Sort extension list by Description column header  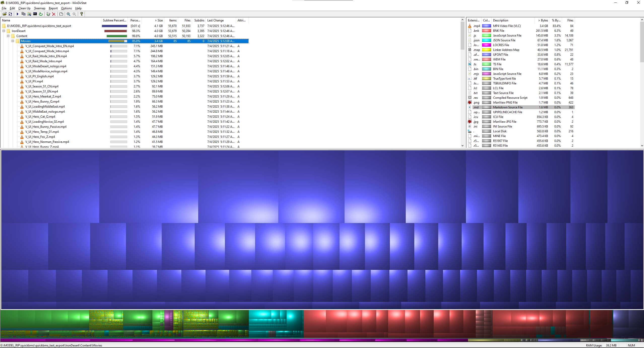coord(513,20)
